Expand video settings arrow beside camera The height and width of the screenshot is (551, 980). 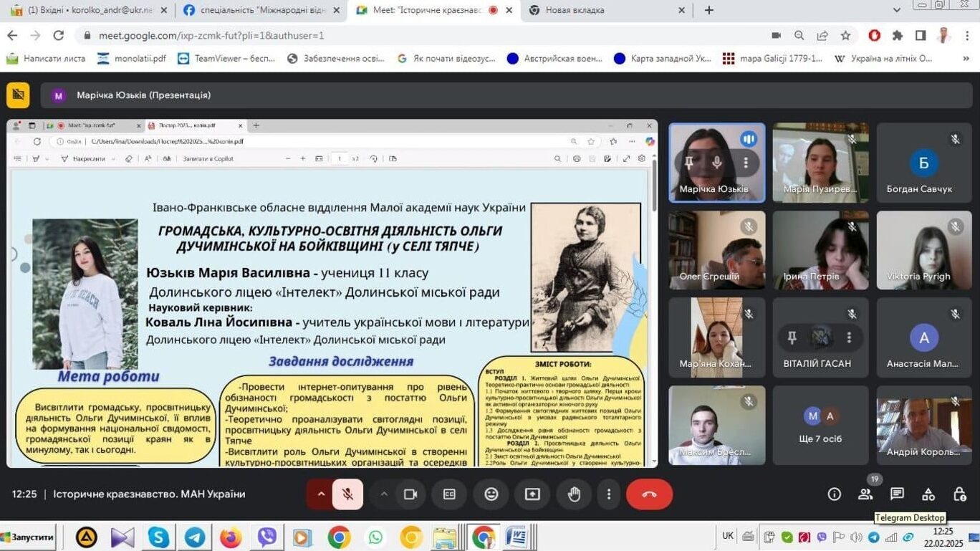coord(384,494)
